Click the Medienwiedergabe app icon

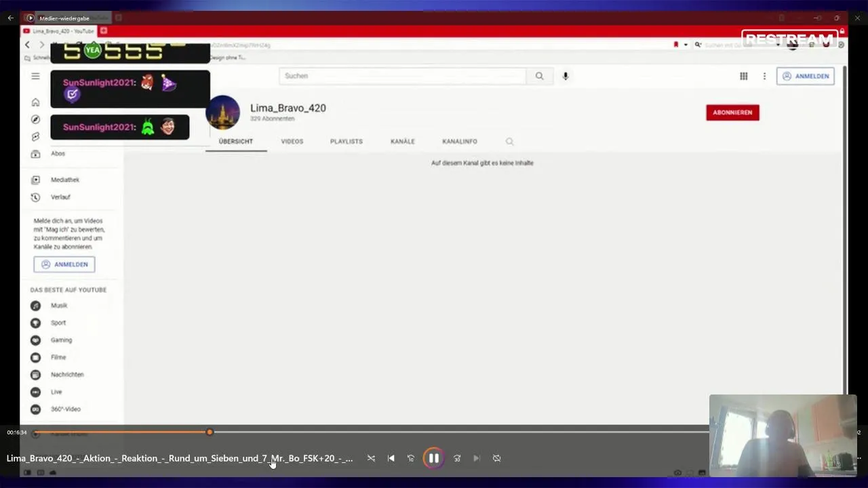(x=31, y=18)
